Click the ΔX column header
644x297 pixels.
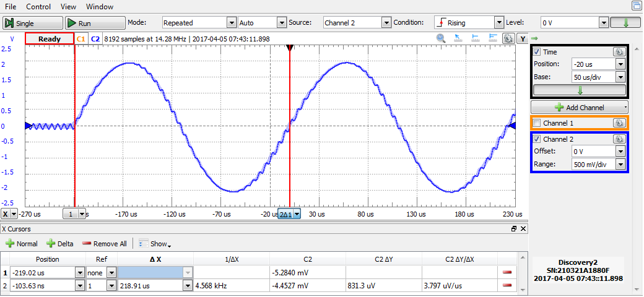(x=155, y=259)
